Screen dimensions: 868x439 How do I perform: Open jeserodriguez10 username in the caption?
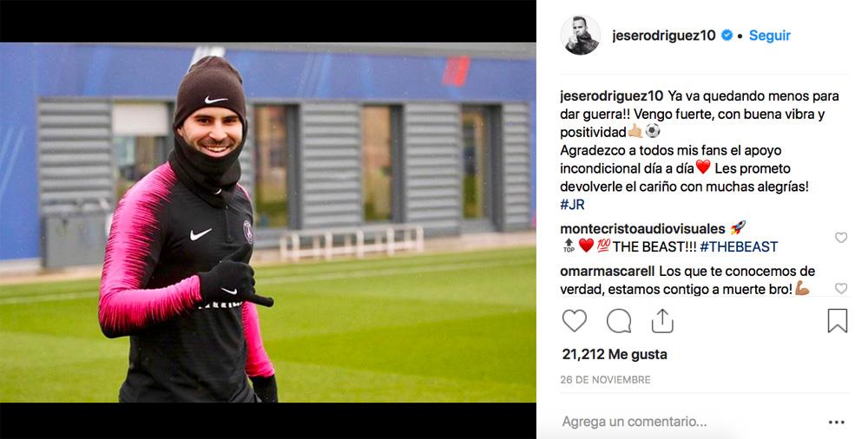[x=611, y=96]
